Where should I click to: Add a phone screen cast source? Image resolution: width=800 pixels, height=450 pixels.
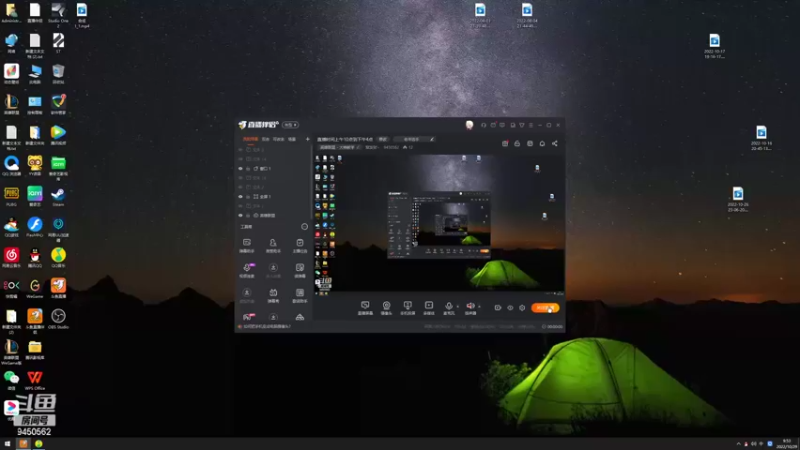tap(407, 307)
